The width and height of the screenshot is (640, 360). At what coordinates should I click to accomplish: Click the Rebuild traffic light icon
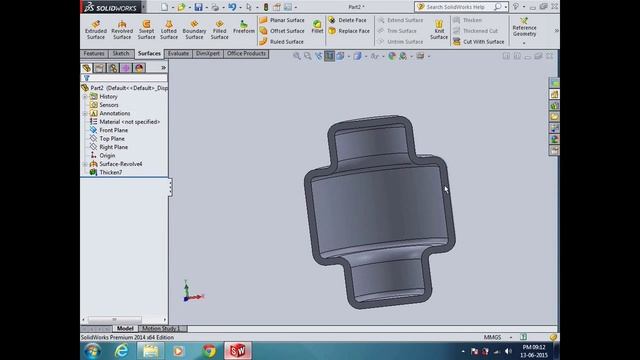(x=266, y=7)
